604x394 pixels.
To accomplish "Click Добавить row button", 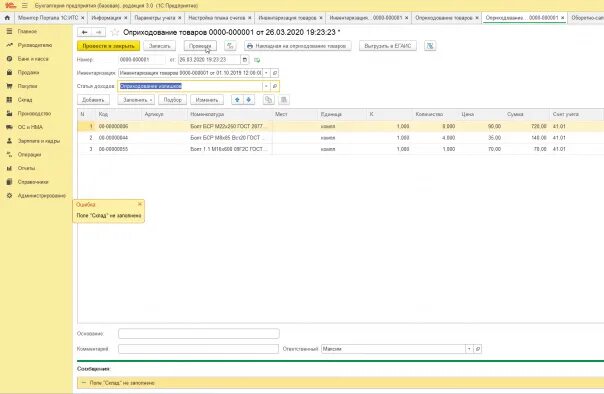I will tap(93, 100).
